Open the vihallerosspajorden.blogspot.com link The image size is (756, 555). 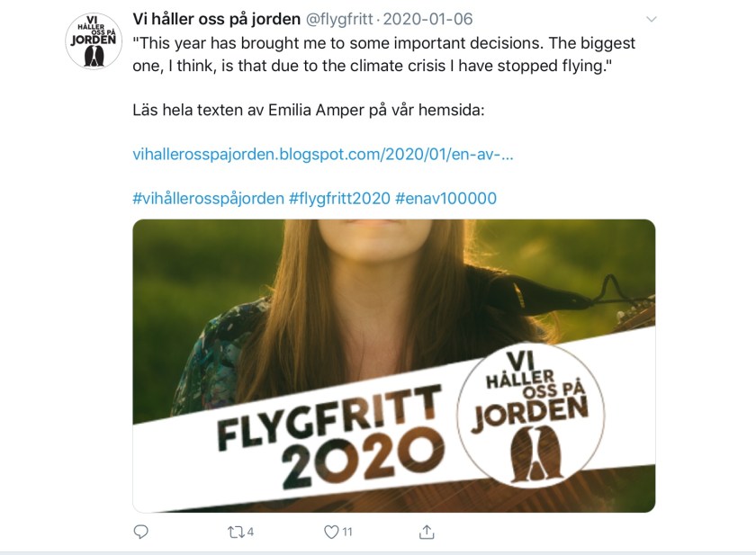tap(323, 154)
